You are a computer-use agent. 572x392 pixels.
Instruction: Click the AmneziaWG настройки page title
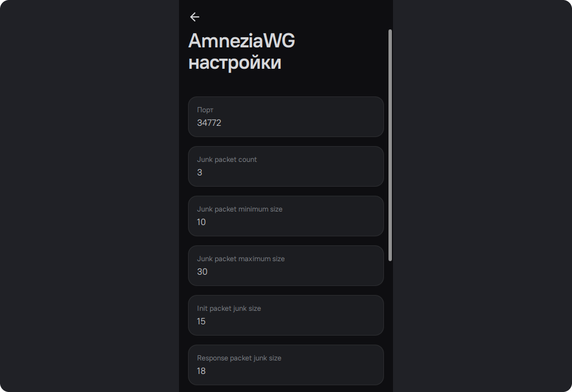pos(242,51)
